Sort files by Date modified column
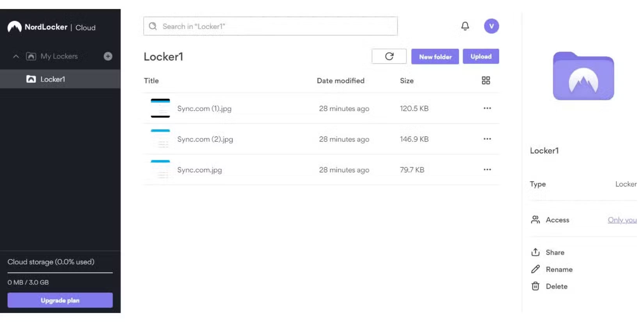This screenshot has width=644, height=322. tap(340, 81)
